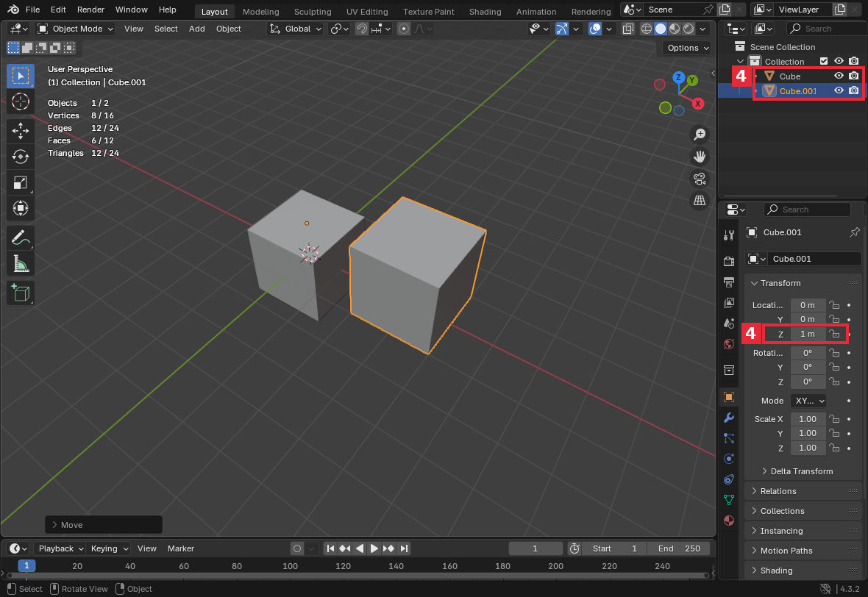Open the Global transform orientation dropdown
Image resolution: width=868 pixels, height=597 pixels.
[x=296, y=29]
